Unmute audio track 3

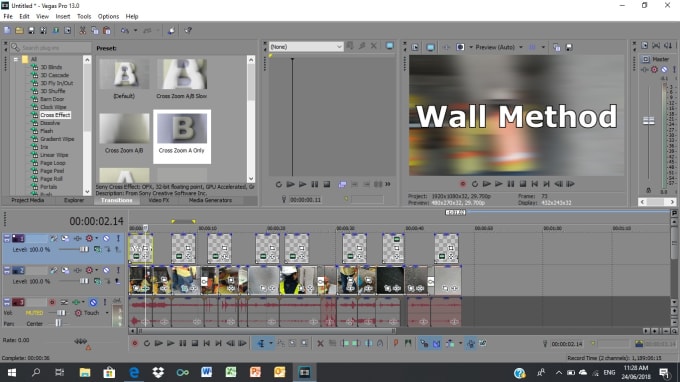click(x=93, y=302)
